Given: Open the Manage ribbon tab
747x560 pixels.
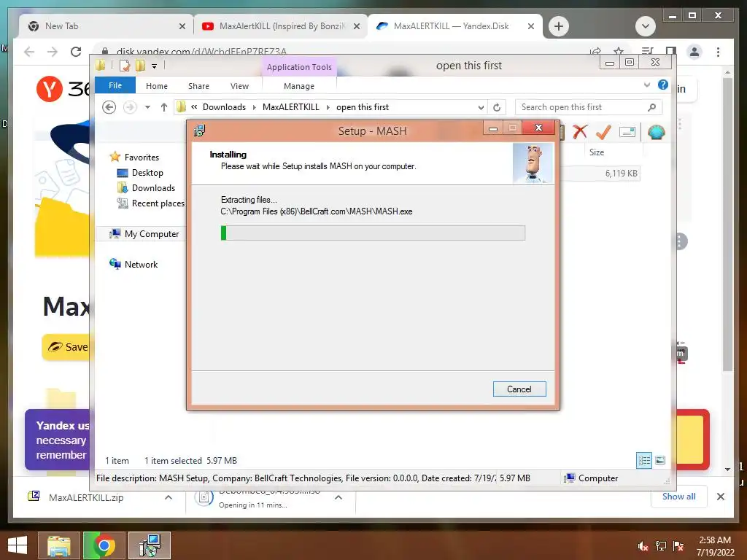Looking at the screenshot, I should 298,86.
